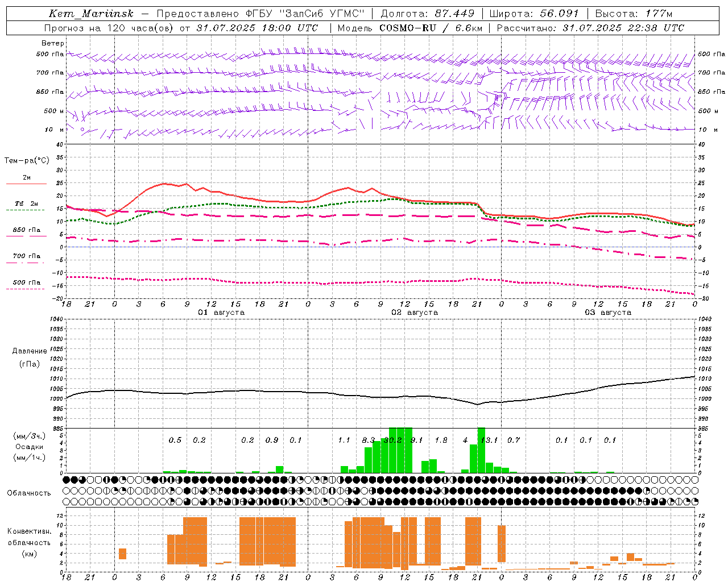Click the 1.1 precipitation total
Image resolution: width=728 pixels, height=582 pixels.
pyautogui.click(x=344, y=440)
